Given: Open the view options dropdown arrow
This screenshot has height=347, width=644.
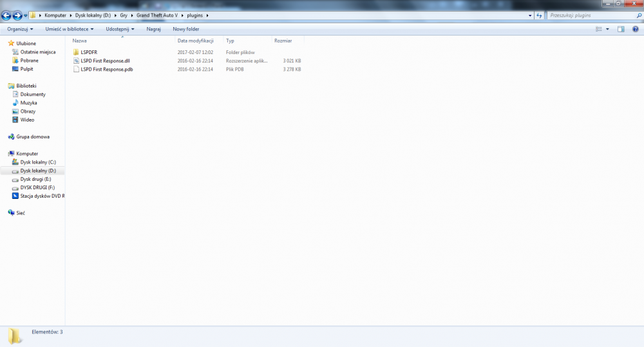Looking at the screenshot, I should tap(607, 29).
